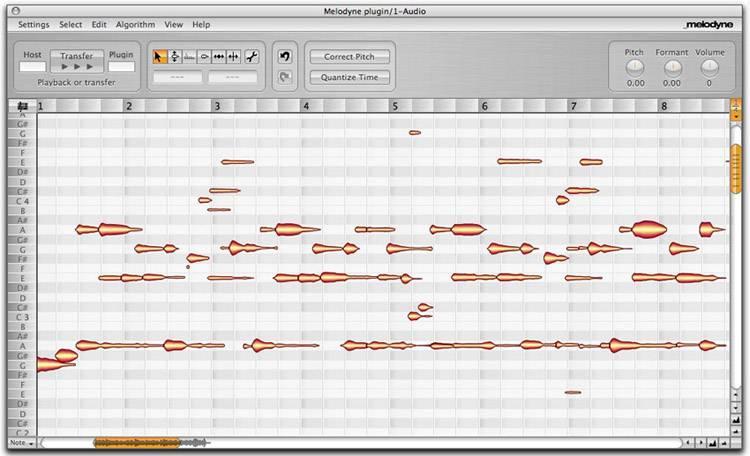Click the horizontal scroll left arrow
The height and width of the screenshot is (456, 750).
[688, 444]
